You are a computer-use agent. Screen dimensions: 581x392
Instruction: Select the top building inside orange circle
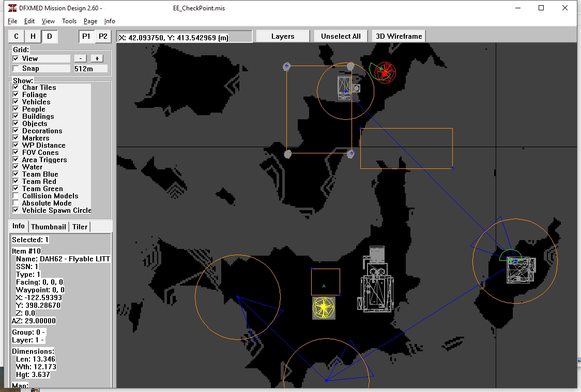(344, 88)
